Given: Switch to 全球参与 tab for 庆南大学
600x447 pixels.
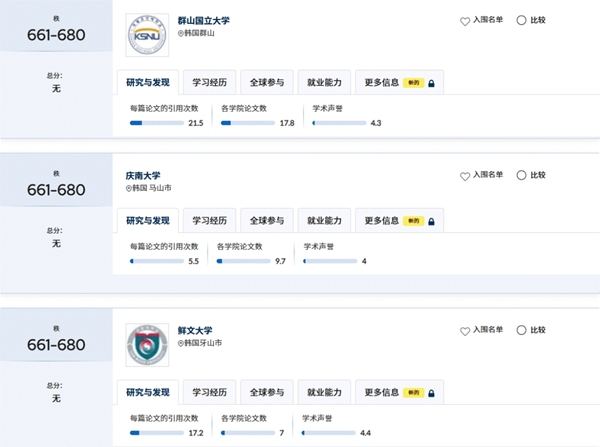Looking at the screenshot, I should (267, 220).
